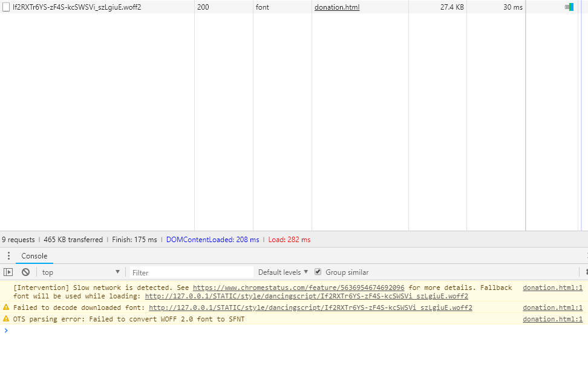Open the console drawer three-dot menu
588x365 pixels.
[8, 256]
